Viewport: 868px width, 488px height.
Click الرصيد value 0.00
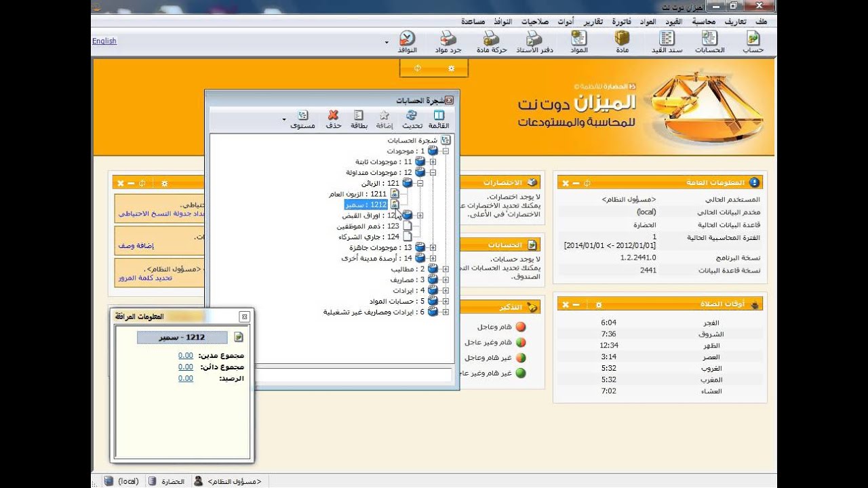pos(186,378)
